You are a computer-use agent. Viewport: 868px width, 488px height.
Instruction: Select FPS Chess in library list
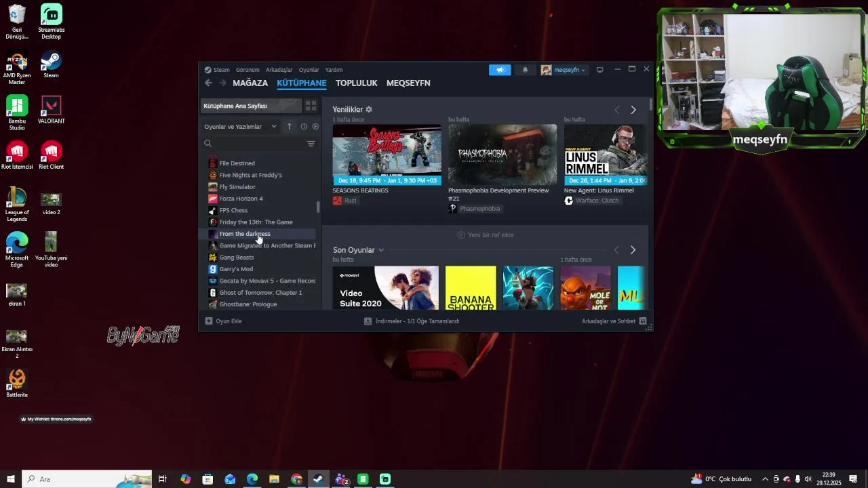[261, 210]
